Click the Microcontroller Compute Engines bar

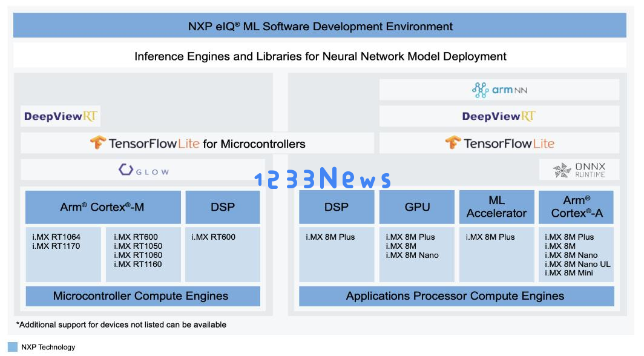coord(143,296)
